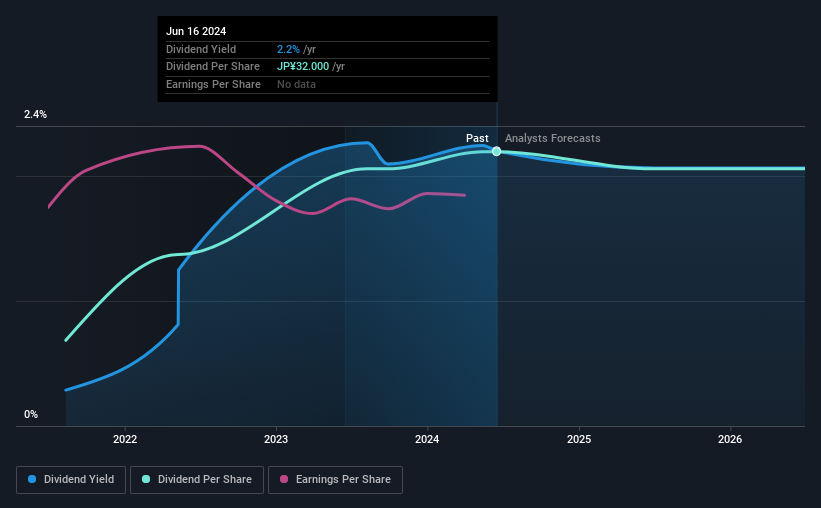Click the blue Dividend Yield legend dot
Viewport: 821px width, 508px height.
[32, 479]
